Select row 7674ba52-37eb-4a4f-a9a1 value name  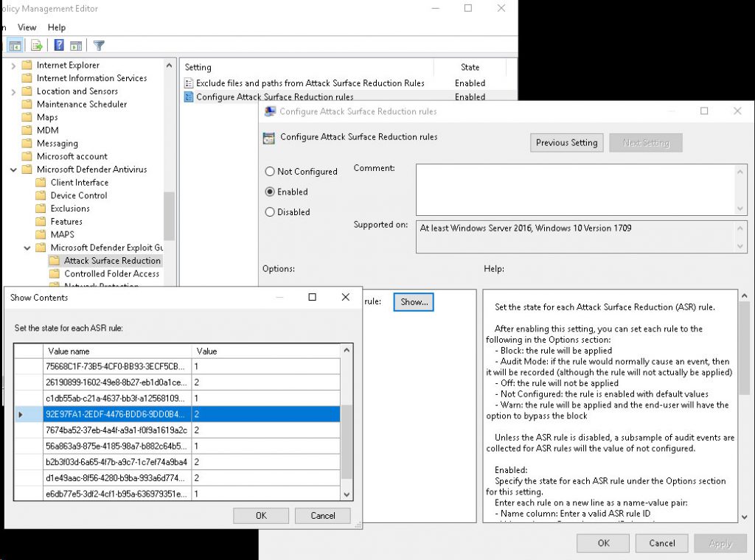click(117, 430)
